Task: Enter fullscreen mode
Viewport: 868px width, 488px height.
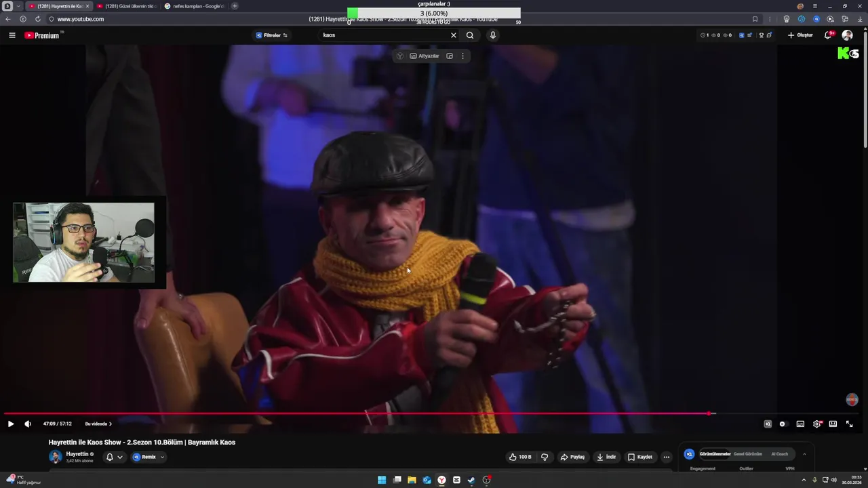Action: 849,424
